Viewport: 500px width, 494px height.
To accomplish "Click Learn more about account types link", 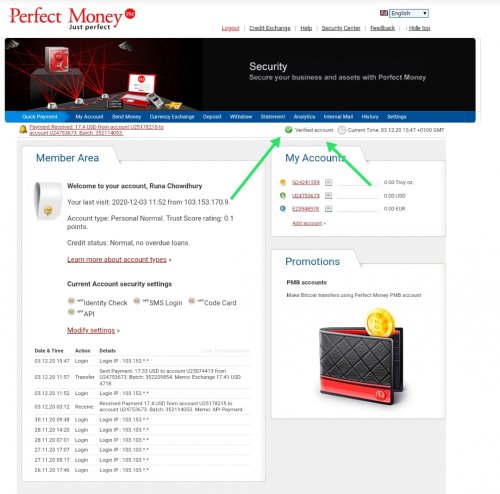I will pyautogui.click(x=117, y=259).
